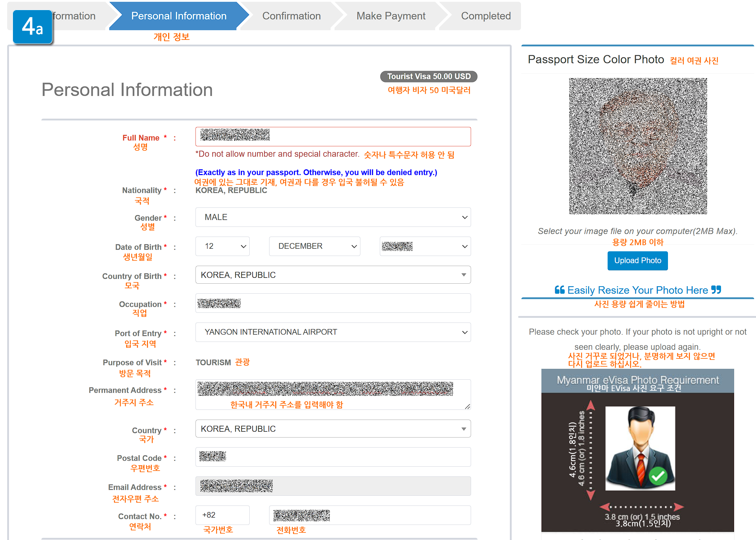
Task: Go to the Confirmation step tab
Action: [291, 16]
